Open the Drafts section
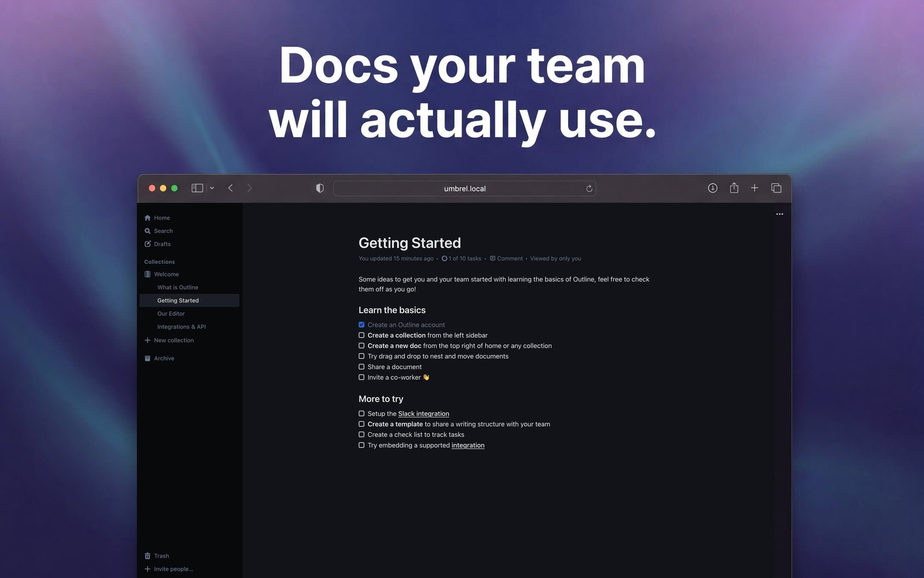This screenshot has width=924, height=578. pyautogui.click(x=163, y=244)
